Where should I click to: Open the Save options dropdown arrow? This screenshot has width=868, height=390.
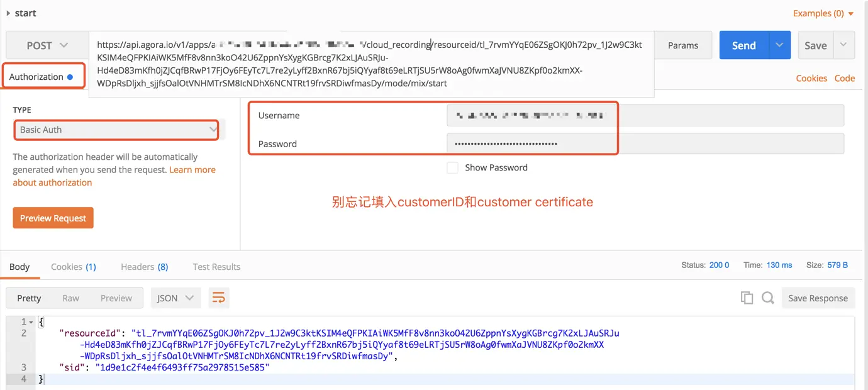(843, 45)
